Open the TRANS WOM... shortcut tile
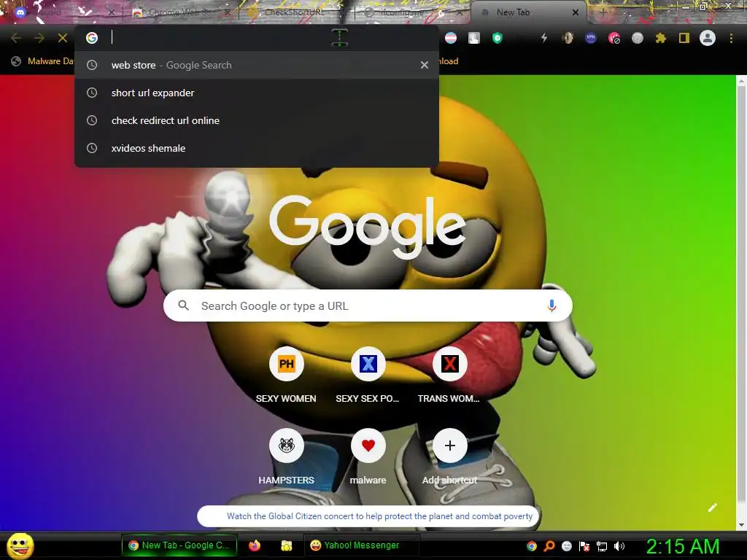Screen dimensions: 747x560 (449, 376)
